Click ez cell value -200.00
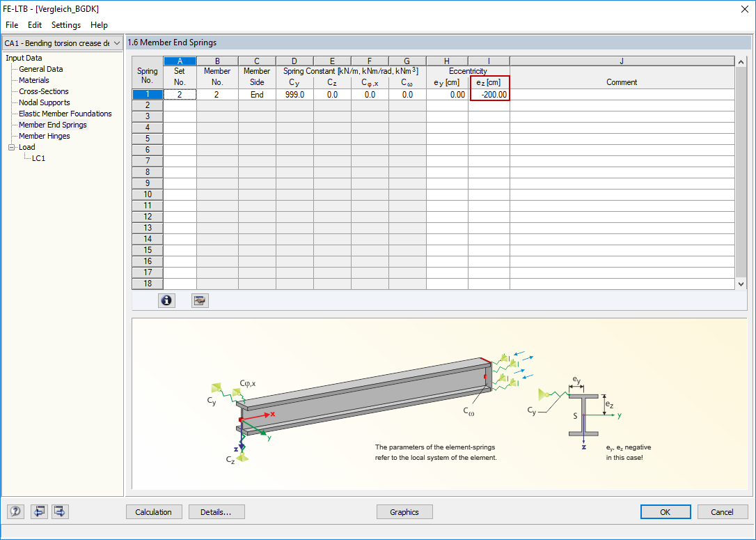Screen dimensions: 756x540 489,95
